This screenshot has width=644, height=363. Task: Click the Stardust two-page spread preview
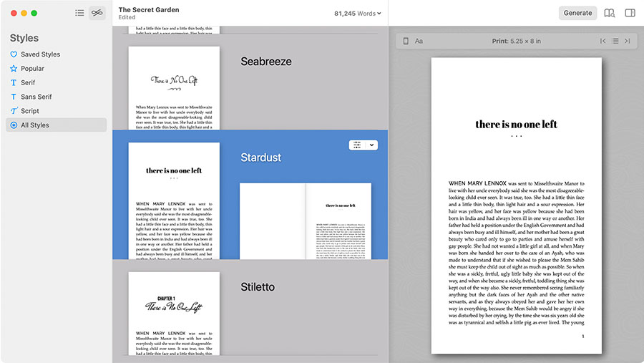click(x=306, y=221)
